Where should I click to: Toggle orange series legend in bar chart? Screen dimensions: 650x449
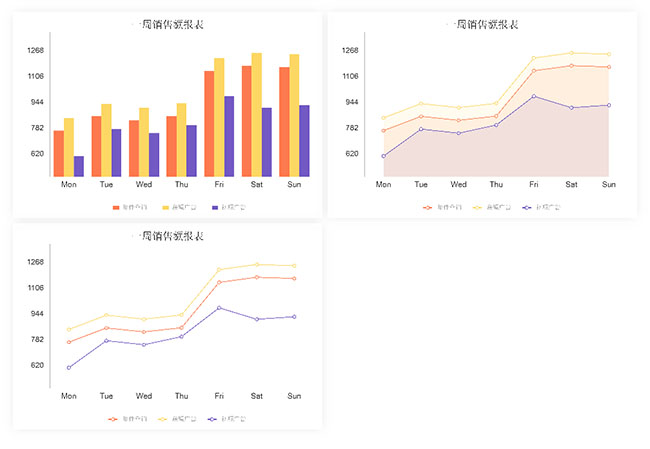coord(114,207)
